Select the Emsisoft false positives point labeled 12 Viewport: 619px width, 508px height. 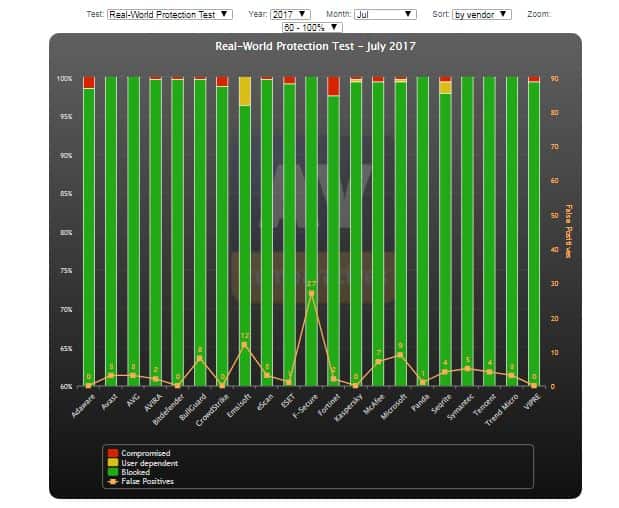(244, 345)
